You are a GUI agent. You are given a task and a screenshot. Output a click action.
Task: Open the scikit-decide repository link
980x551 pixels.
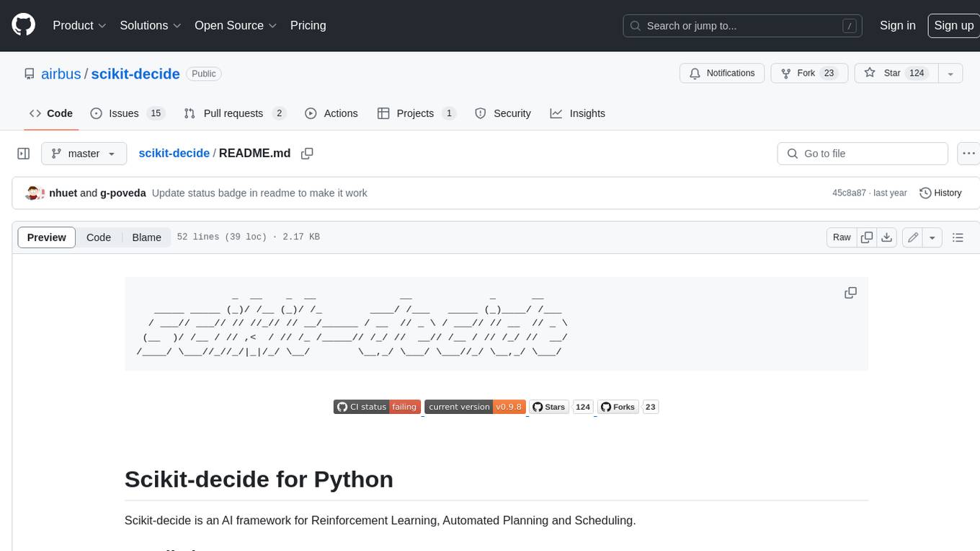tap(135, 74)
